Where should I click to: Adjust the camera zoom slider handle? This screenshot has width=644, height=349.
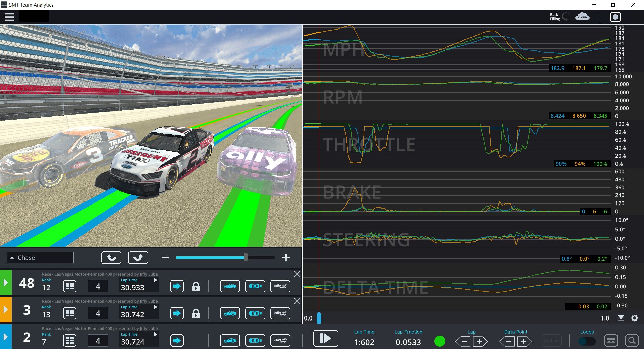click(246, 257)
